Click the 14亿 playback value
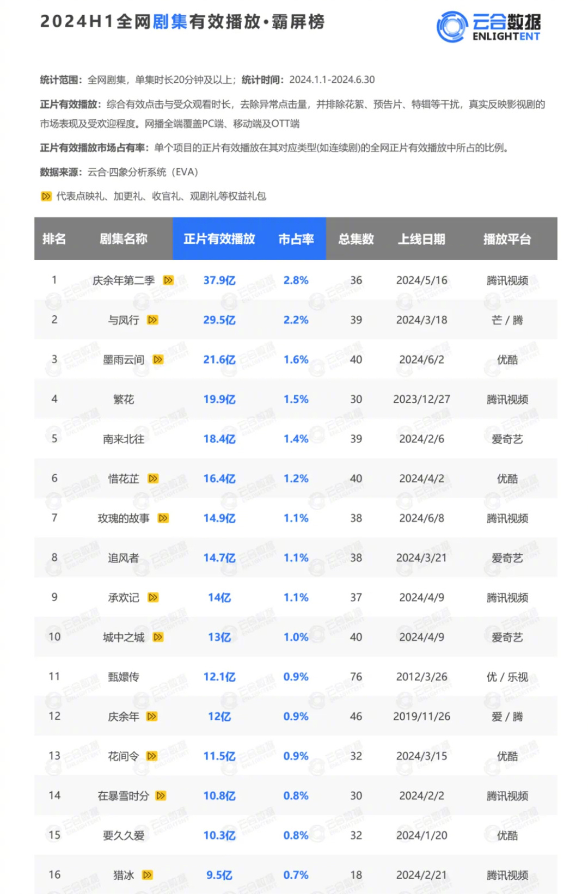This screenshot has height=894, width=588. click(x=219, y=598)
